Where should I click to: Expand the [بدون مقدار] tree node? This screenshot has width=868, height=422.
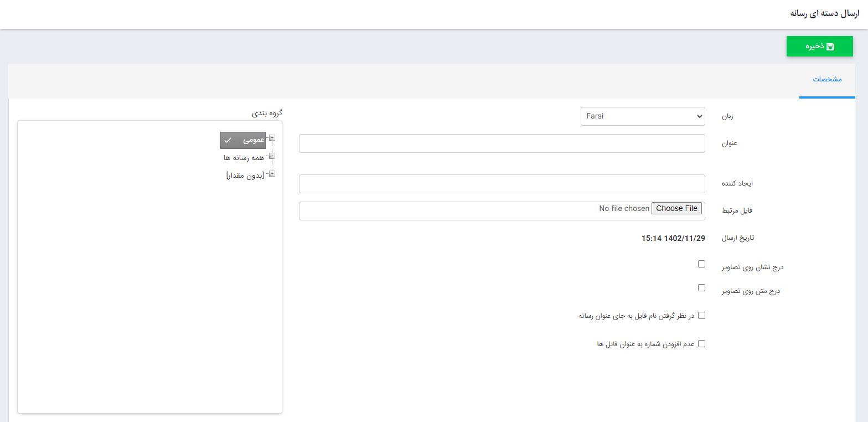pyautogui.click(x=271, y=174)
